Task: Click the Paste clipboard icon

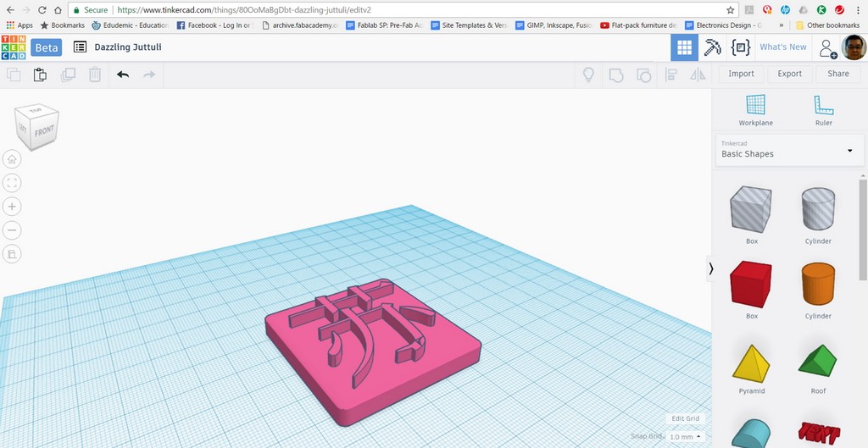Action: (40, 75)
